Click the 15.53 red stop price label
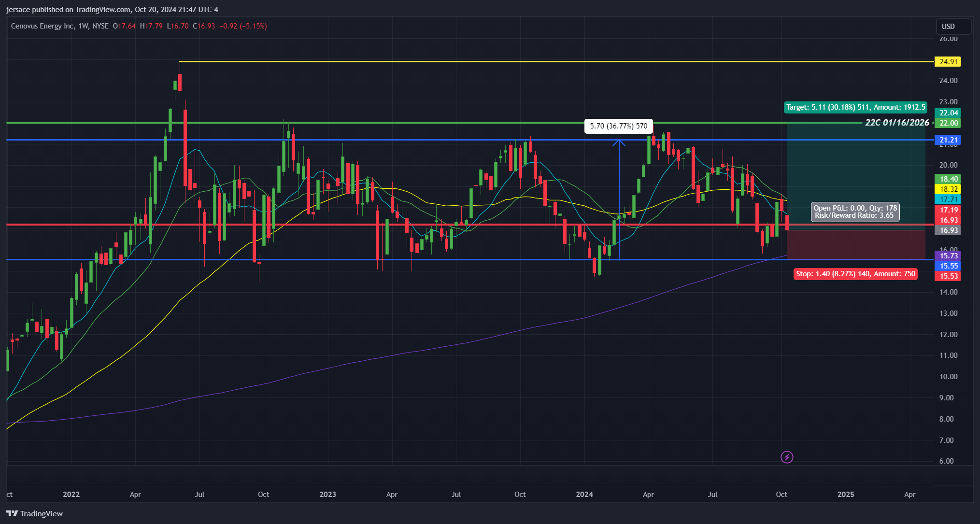This screenshot has width=980, height=524. (x=948, y=276)
